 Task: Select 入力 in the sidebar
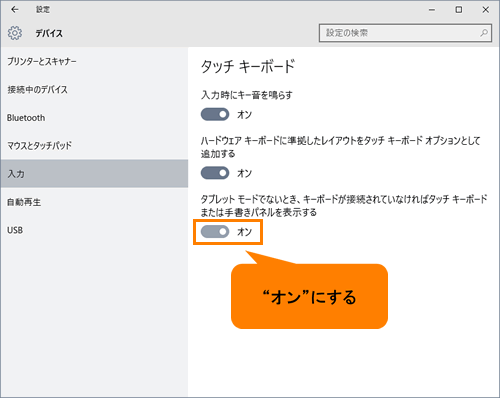(94, 174)
